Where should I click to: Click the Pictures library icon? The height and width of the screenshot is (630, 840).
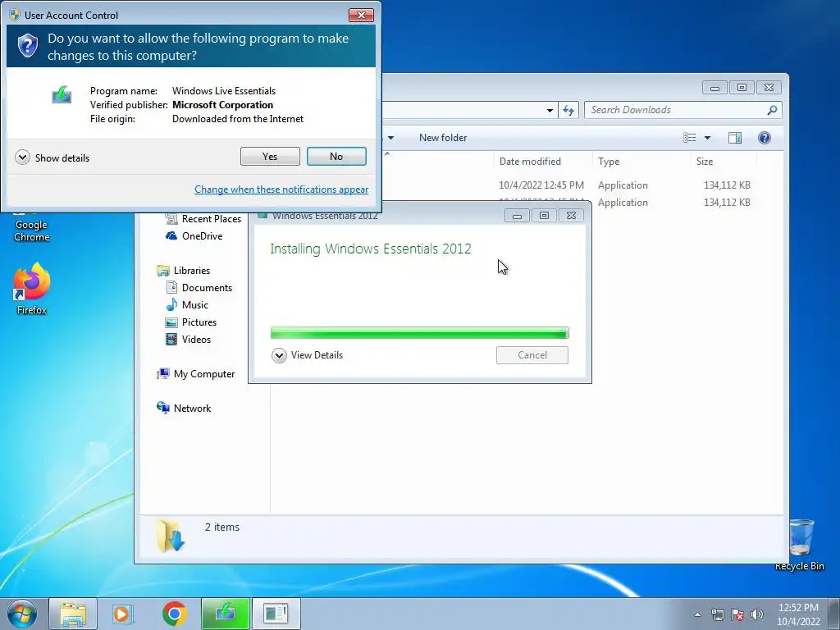pos(171,322)
